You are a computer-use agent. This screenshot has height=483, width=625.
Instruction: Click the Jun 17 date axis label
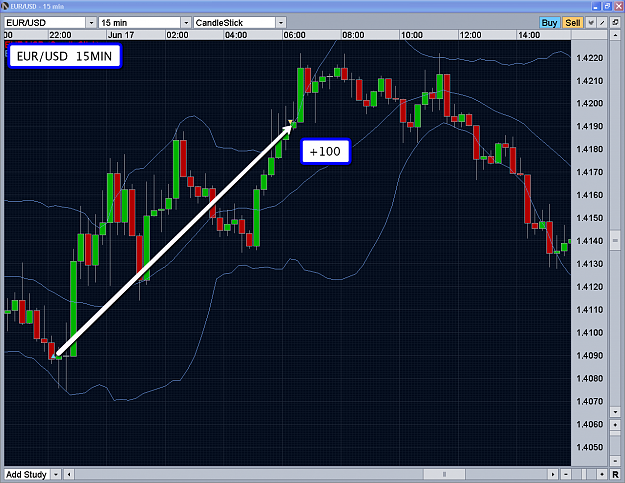(121, 35)
